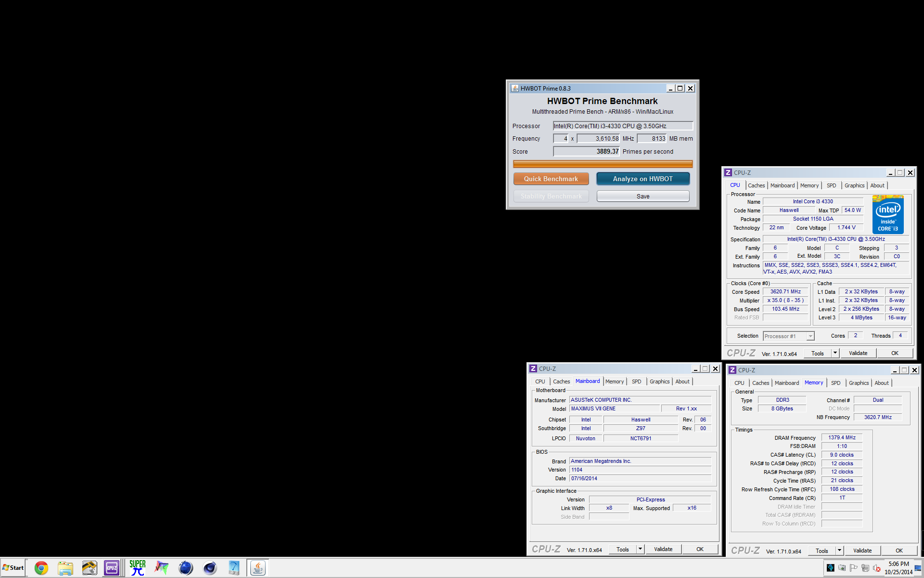The image size is (924, 578).
Task: Switch Memory window to About tab
Action: (x=882, y=383)
